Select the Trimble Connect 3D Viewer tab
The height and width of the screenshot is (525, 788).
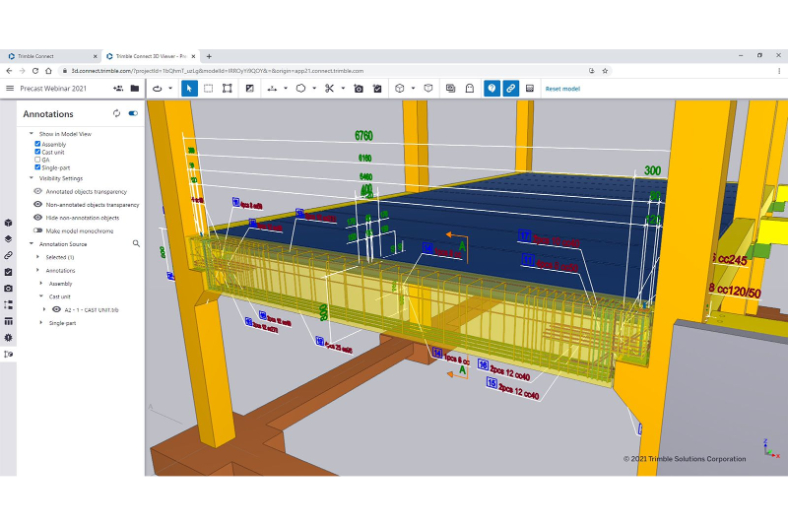(x=150, y=56)
